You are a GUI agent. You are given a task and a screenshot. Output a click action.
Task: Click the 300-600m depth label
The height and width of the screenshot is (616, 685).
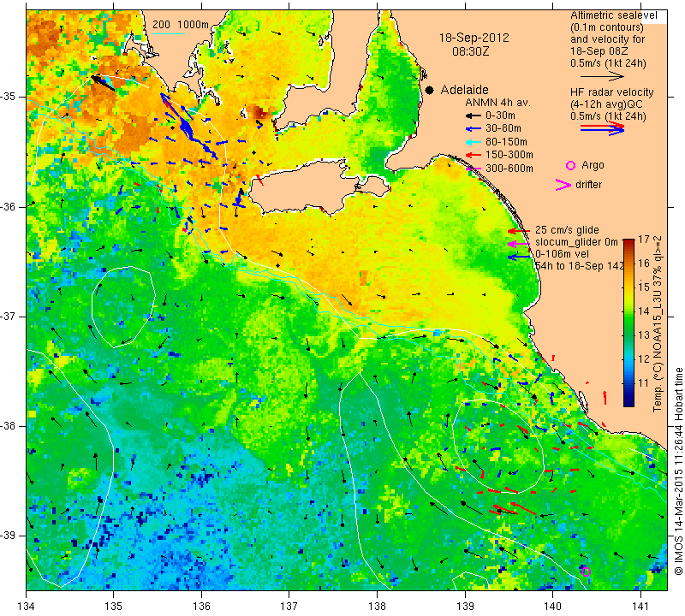tap(509, 169)
